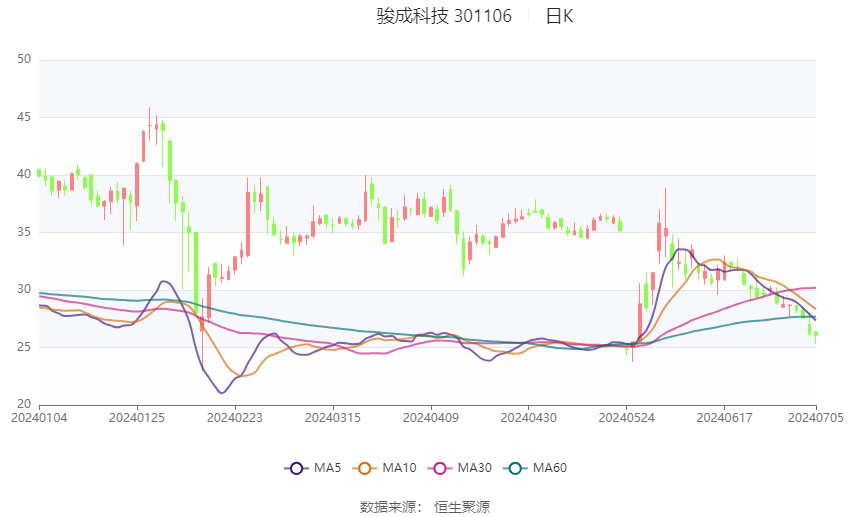Toggle the MA10 legend series
850x517 pixels.
[x=384, y=468]
